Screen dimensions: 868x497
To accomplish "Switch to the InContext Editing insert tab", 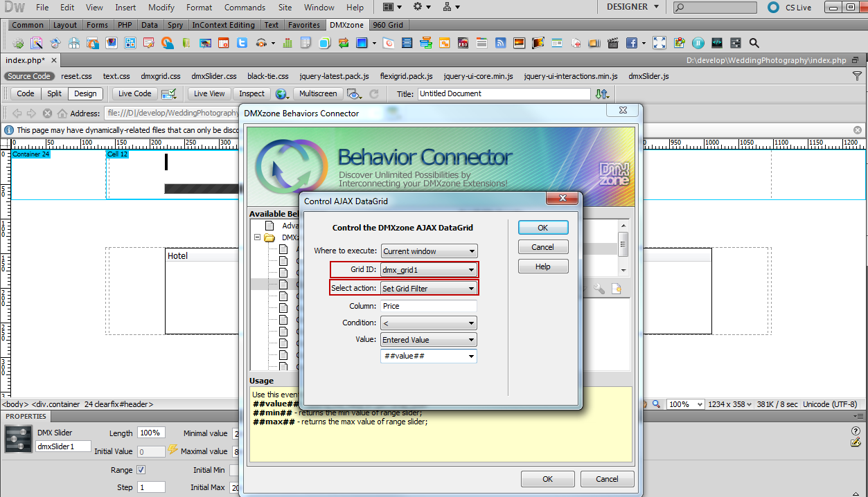I will [x=224, y=25].
